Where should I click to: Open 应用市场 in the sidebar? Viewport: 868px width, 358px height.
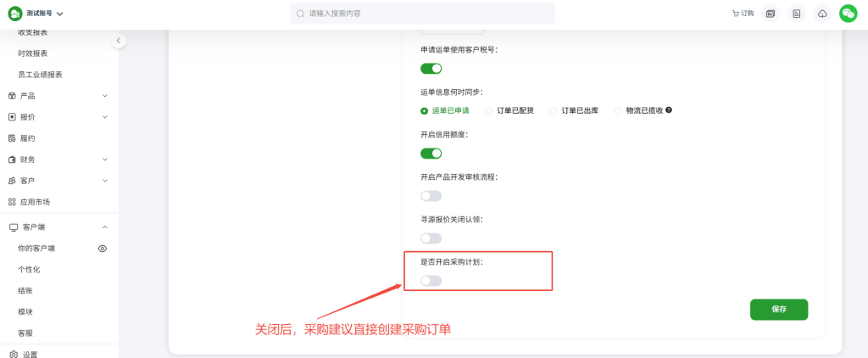(34, 202)
